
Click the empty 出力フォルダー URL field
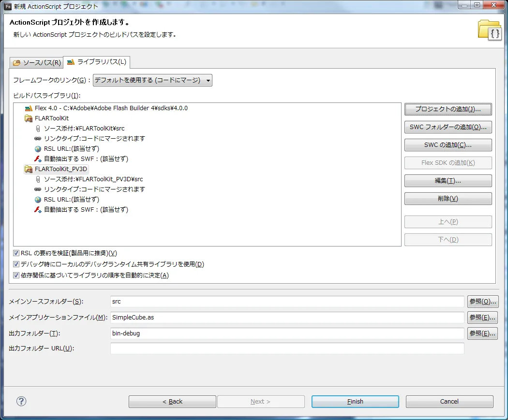coord(287,348)
